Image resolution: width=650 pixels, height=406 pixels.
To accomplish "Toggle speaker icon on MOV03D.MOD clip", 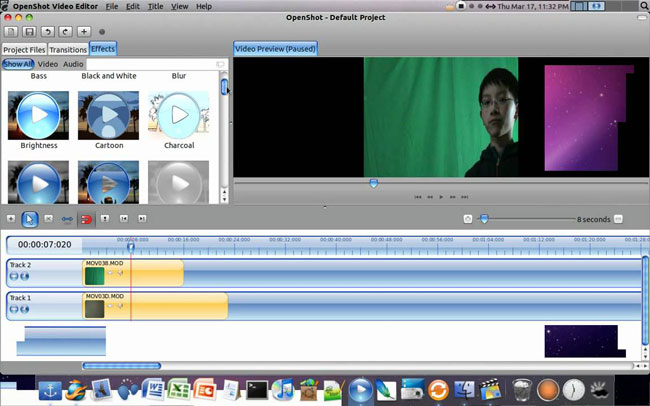I will 120,306.
